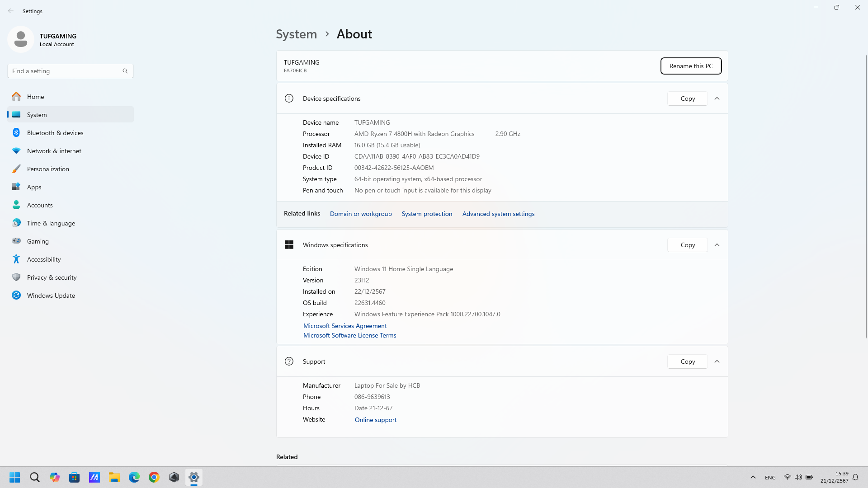Click the search magnifier in Find a setting
This screenshot has height=488, width=868.
pyautogui.click(x=125, y=71)
